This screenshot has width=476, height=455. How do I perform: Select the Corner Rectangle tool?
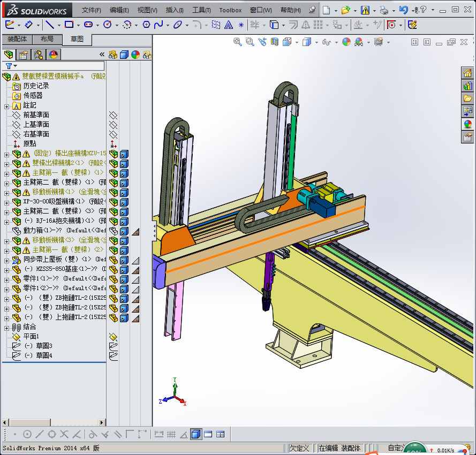pyautogui.click(x=69, y=25)
